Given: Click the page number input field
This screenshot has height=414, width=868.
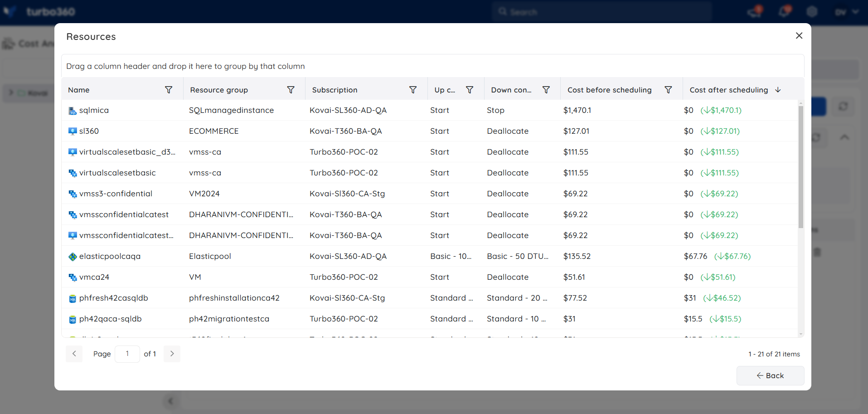Looking at the screenshot, I should pyautogui.click(x=127, y=354).
